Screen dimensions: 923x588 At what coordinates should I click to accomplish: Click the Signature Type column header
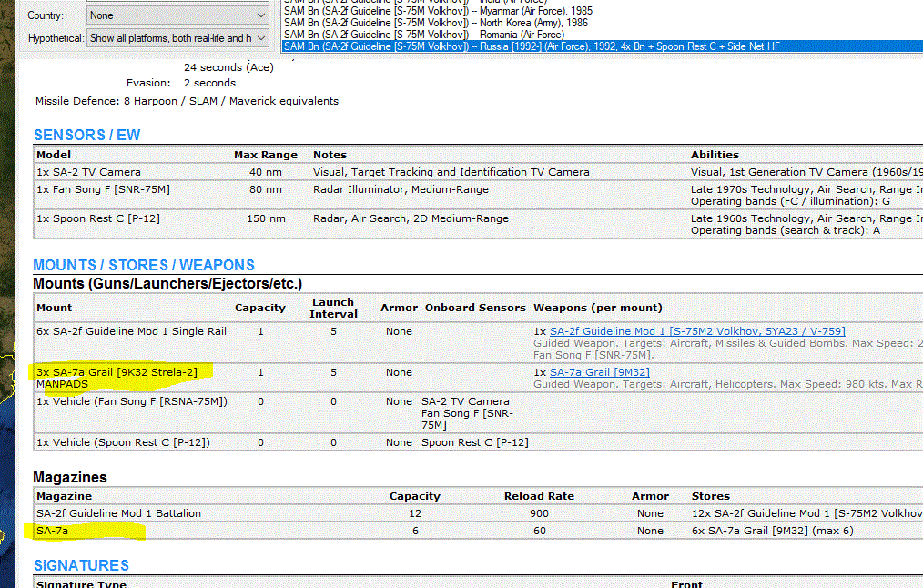pos(81,583)
